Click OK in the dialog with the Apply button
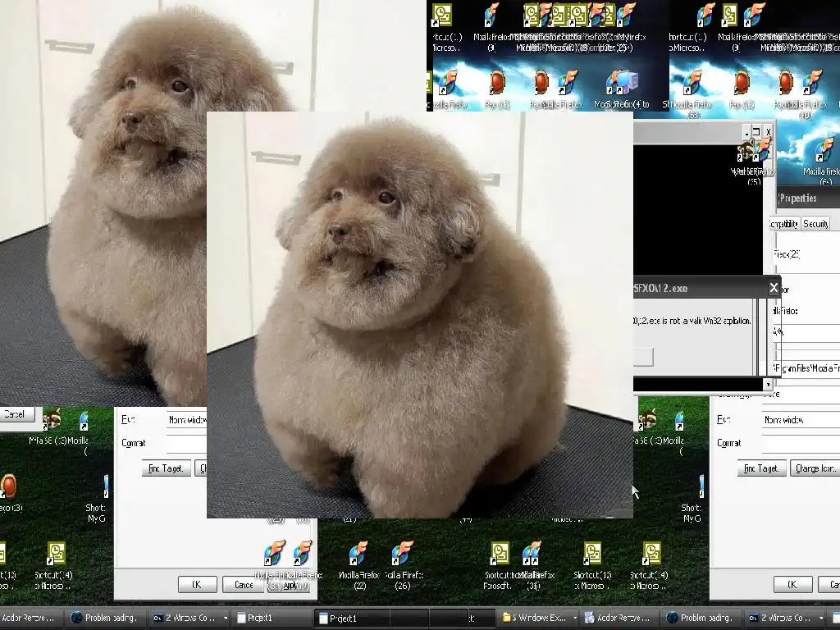 197,584
